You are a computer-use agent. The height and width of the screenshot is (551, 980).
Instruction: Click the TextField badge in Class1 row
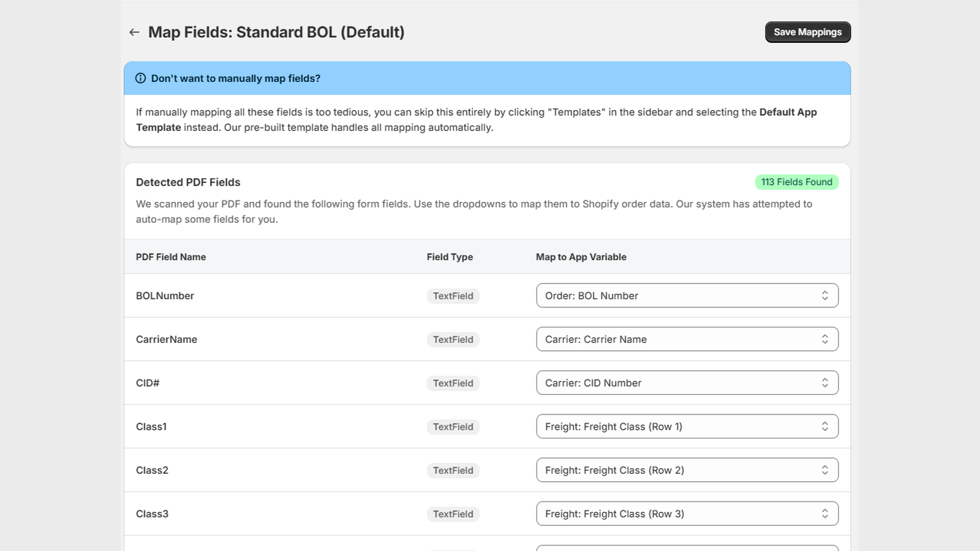[453, 427]
